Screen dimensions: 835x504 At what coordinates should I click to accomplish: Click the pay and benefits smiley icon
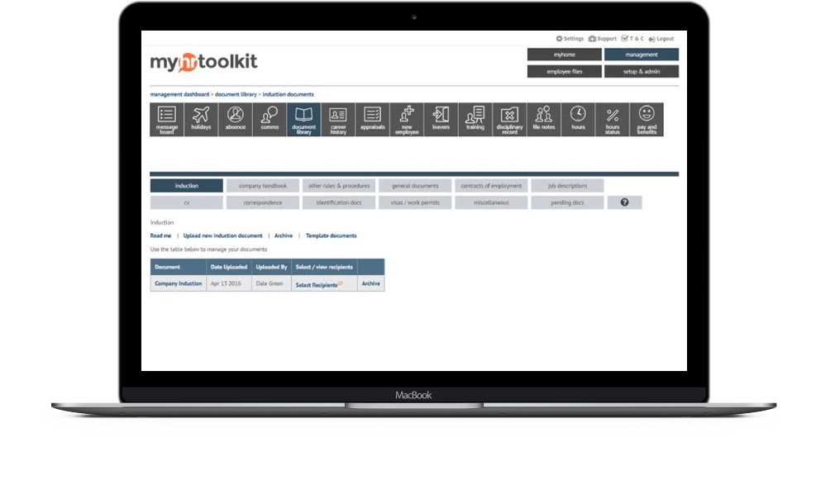click(x=646, y=118)
